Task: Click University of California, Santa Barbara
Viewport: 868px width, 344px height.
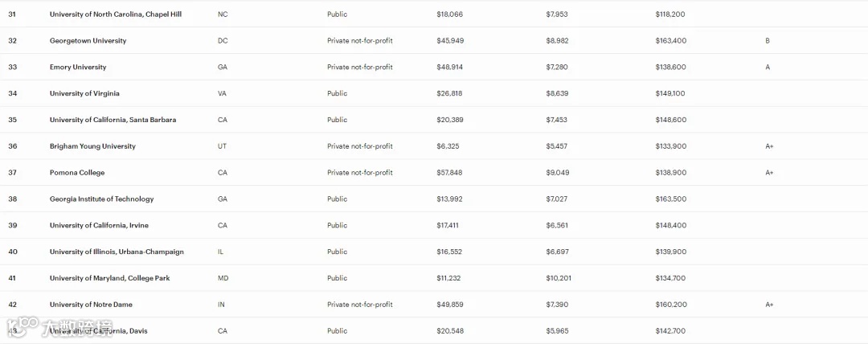Action: coord(113,120)
